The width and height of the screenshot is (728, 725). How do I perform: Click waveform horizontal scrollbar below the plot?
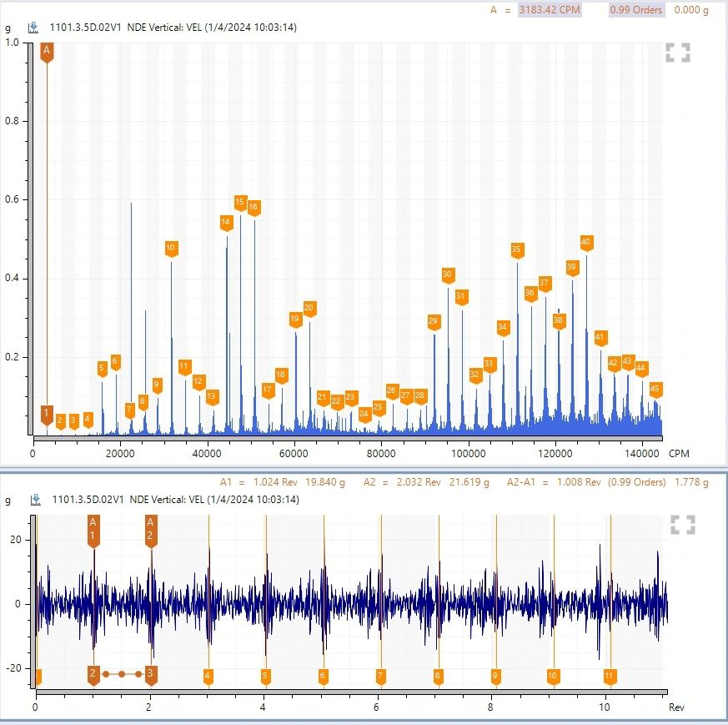351,692
